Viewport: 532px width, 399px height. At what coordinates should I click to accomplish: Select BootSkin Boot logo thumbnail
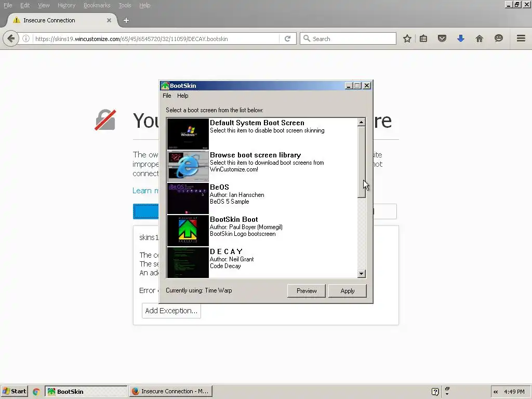(x=188, y=230)
